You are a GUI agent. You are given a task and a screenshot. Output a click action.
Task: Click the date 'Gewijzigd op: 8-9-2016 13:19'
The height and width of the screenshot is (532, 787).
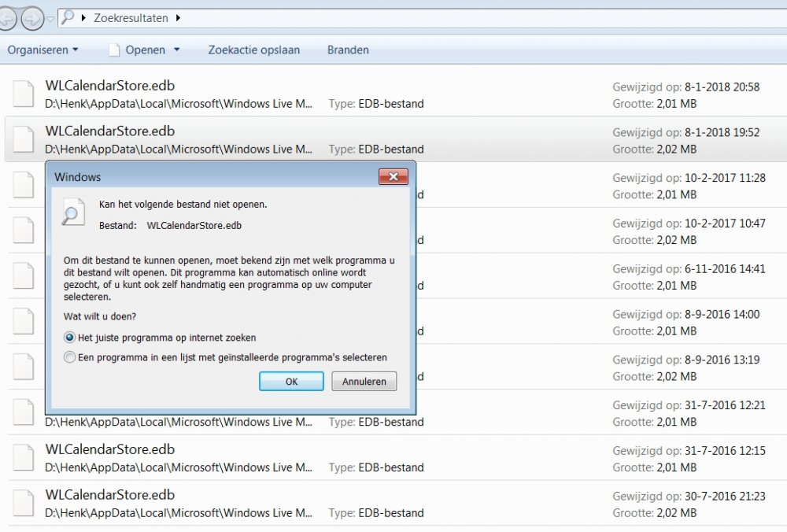685,360
